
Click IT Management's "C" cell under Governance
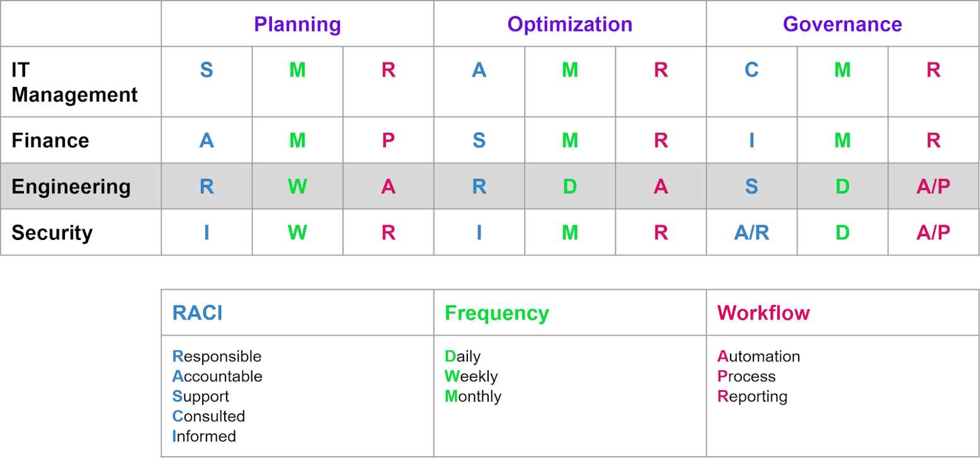coord(751,70)
